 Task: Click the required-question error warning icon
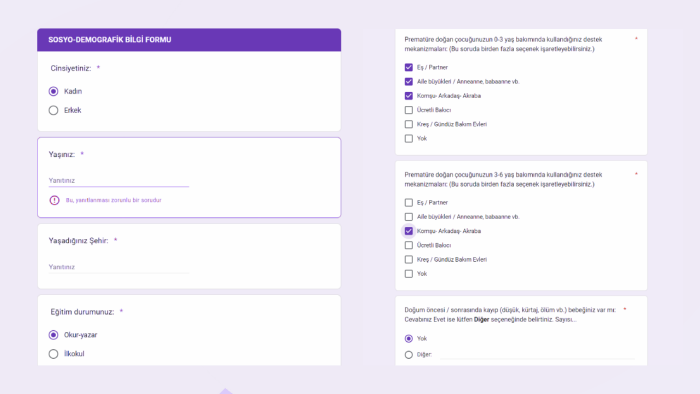(x=54, y=200)
